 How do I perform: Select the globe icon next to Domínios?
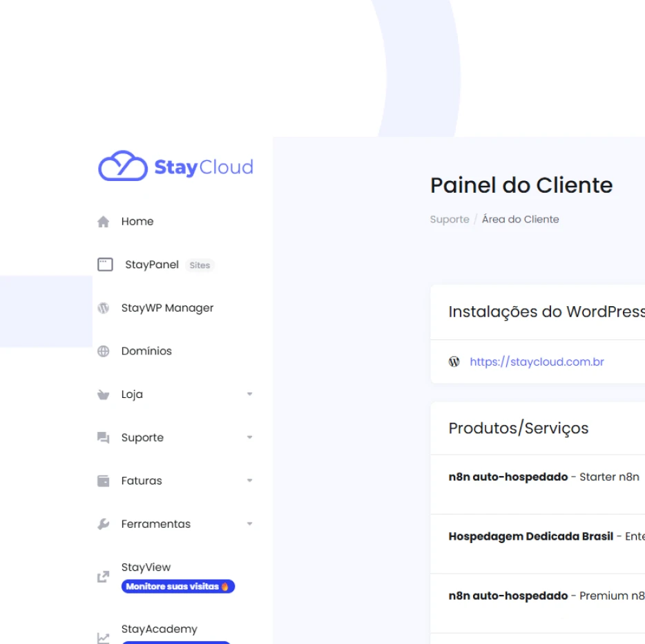[x=103, y=351]
